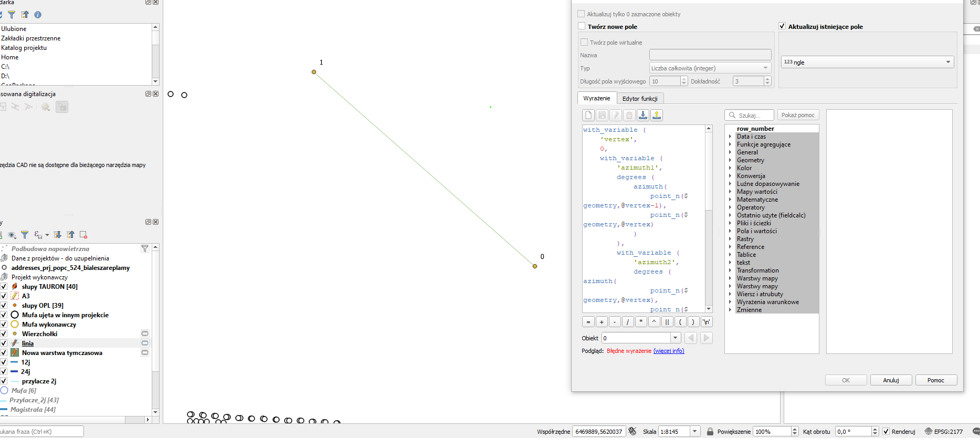This screenshot has height=438, width=980.
Task: Collapse all in the browser panel toolbar
Action: [x=25, y=15]
